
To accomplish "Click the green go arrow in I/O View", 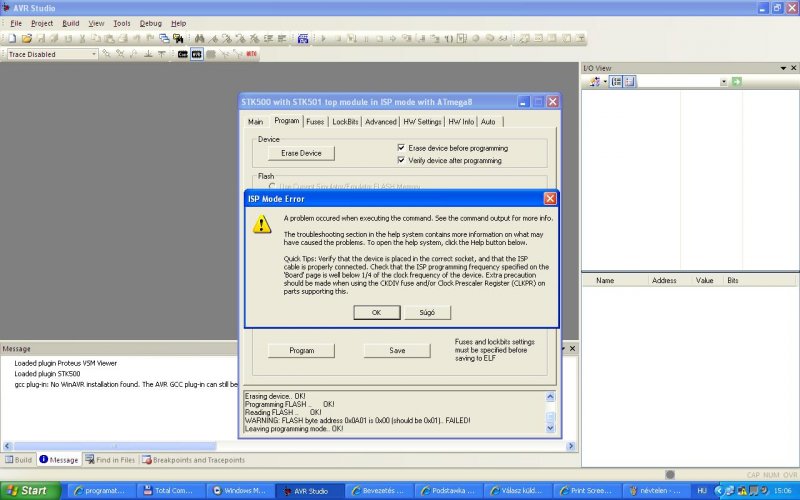I will 736,82.
